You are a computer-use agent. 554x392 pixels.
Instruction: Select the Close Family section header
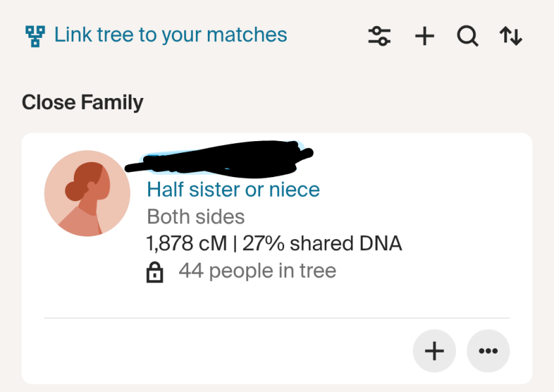82,102
